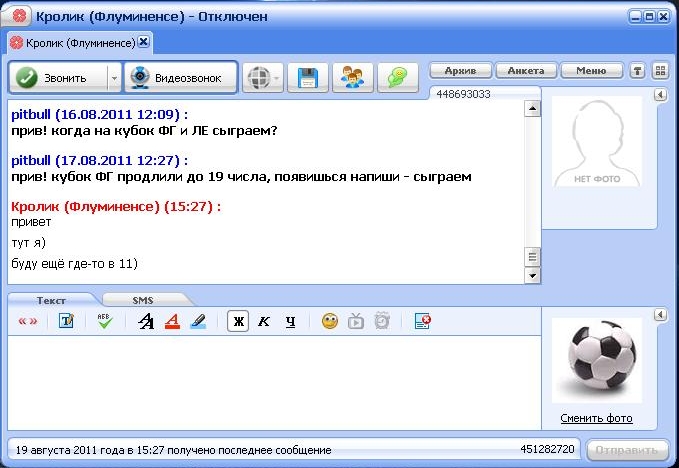This screenshot has width=679, height=468.
Task: Click the alarm clock icon
Action: [x=382, y=321]
